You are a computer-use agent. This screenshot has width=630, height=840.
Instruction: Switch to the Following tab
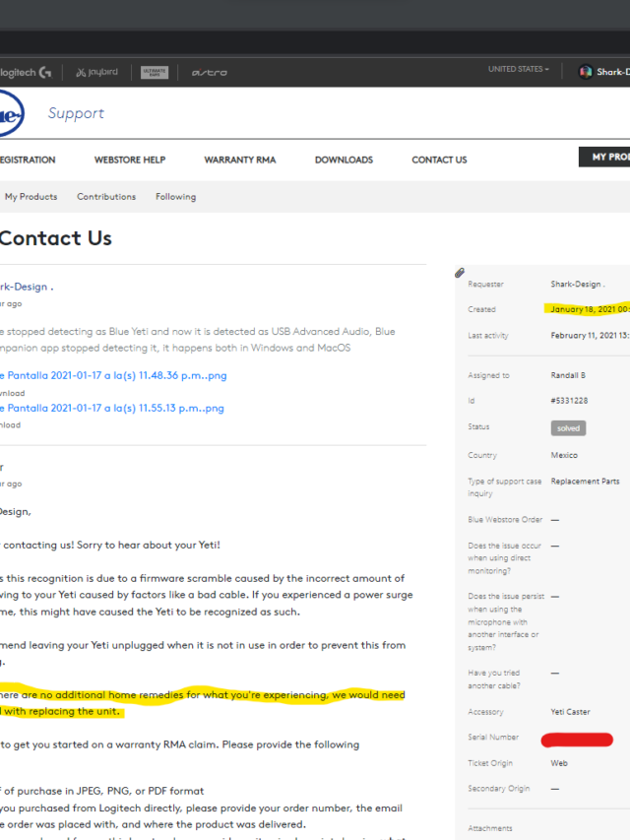point(176,197)
